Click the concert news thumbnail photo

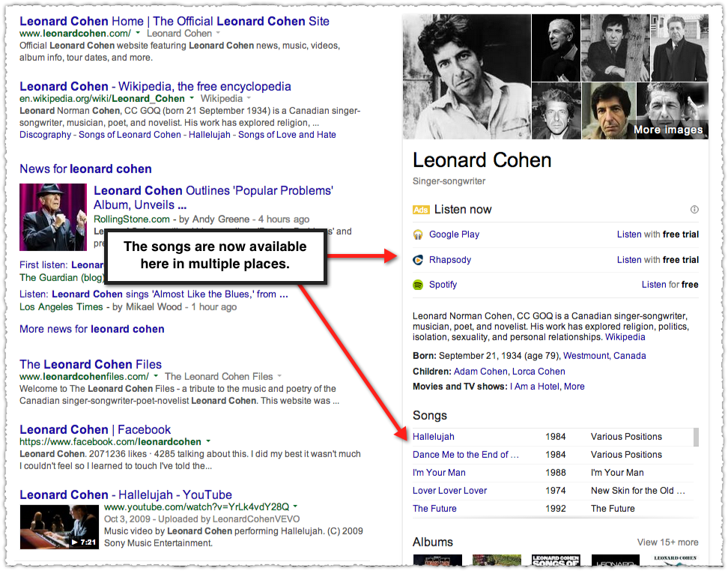53,217
